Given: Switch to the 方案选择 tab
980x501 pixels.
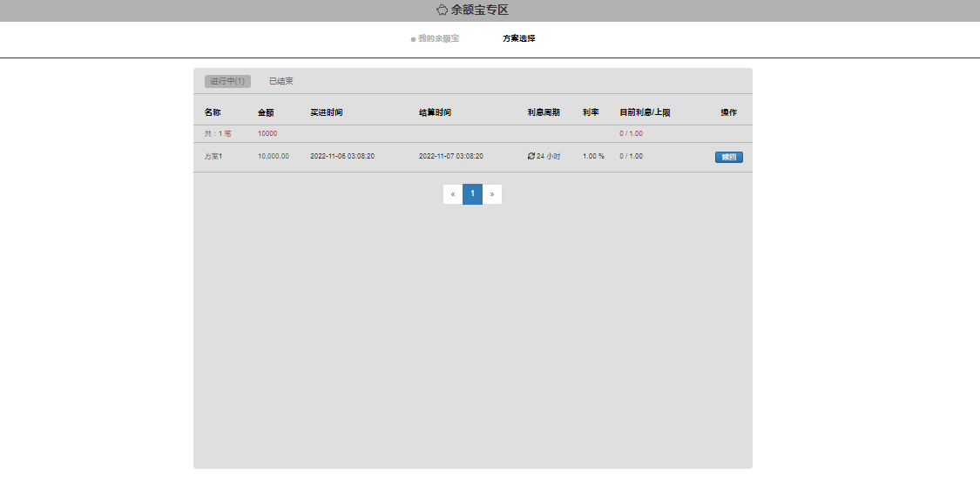Looking at the screenshot, I should click(x=519, y=38).
